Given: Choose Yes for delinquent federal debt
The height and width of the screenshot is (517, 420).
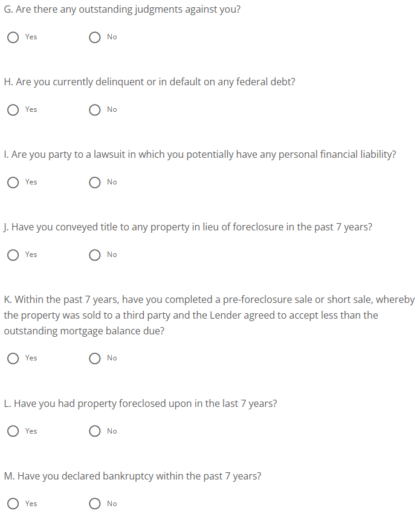Looking at the screenshot, I should [13, 110].
